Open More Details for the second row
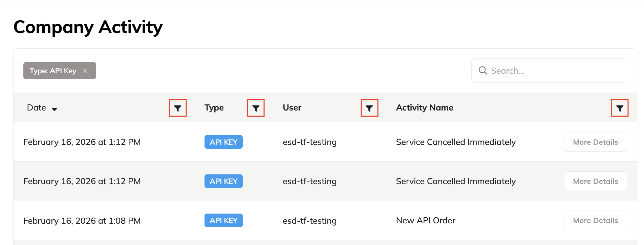The width and height of the screenshot is (644, 245). coord(595,181)
